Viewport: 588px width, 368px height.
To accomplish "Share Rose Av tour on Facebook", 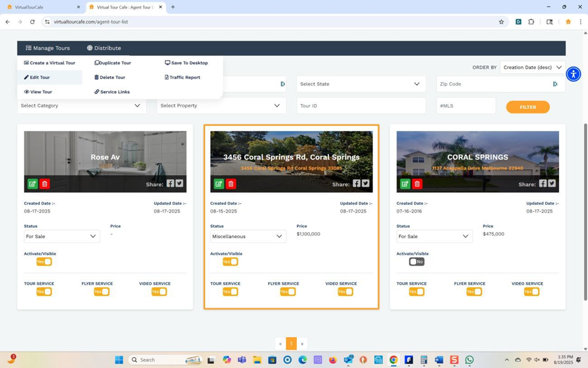I will point(170,184).
